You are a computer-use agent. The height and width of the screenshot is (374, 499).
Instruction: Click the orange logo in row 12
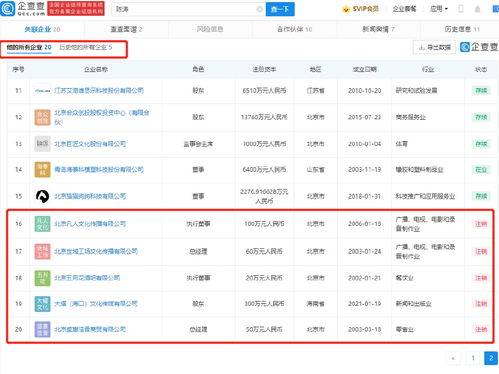(42, 117)
